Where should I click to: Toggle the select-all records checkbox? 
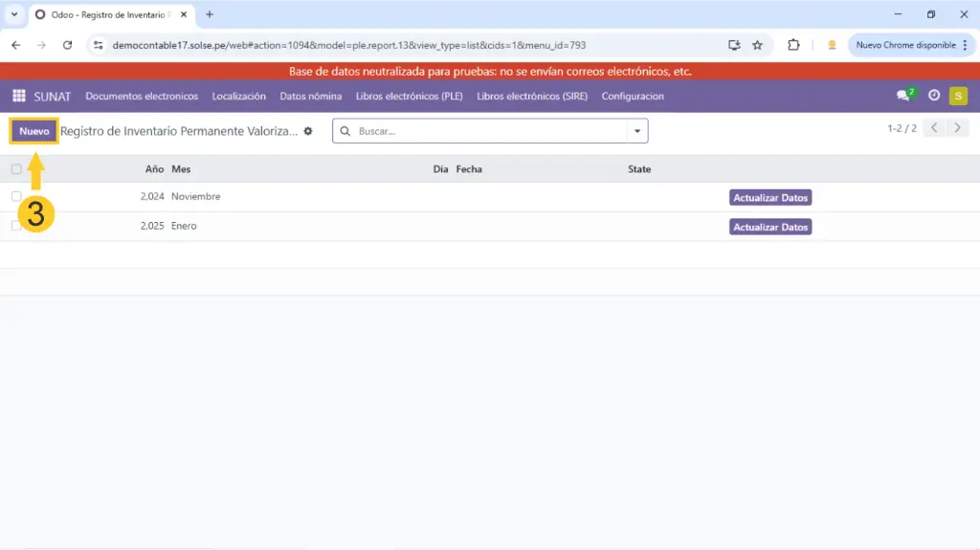pos(16,169)
